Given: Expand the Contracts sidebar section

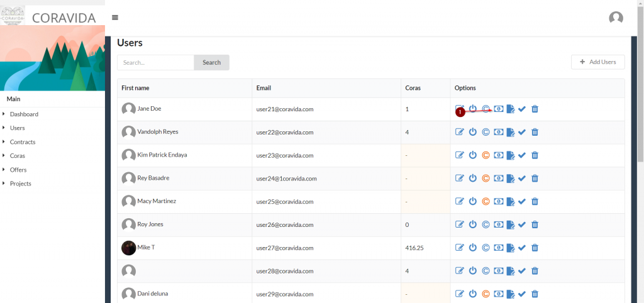Looking at the screenshot, I should tap(23, 142).
